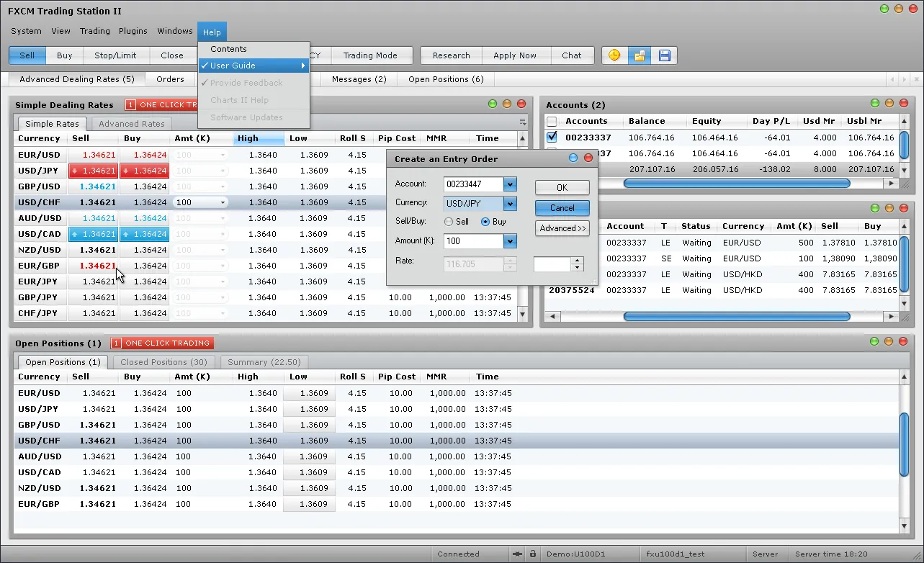Click red down-arrow Sell rate for USD/JPY
Image resolution: width=924 pixels, height=563 pixels.
click(93, 171)
